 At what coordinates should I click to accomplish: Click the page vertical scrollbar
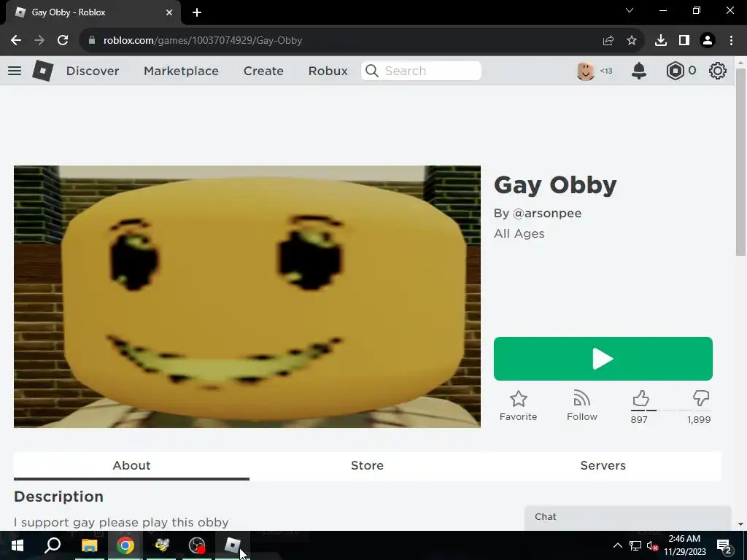pyautogui.click(x=740, y=162)
